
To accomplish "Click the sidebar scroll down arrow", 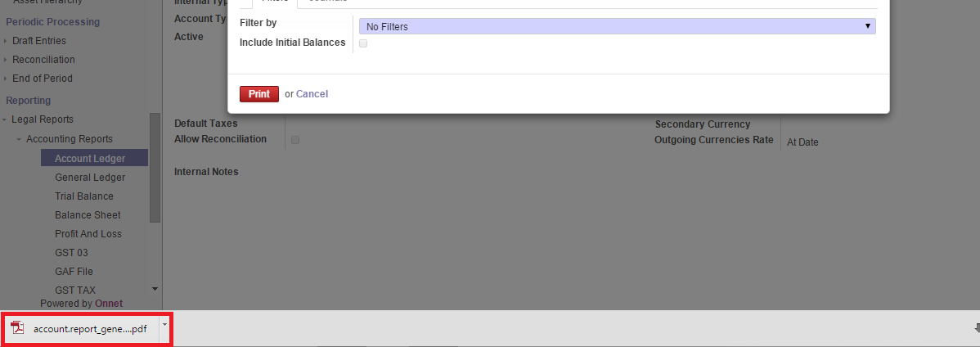I will click(155, 289).
